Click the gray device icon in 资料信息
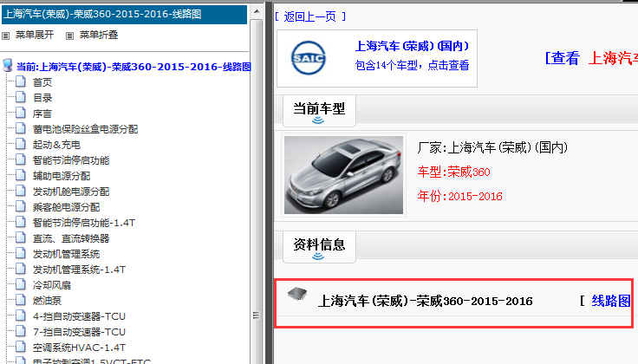 coord(297,294)
